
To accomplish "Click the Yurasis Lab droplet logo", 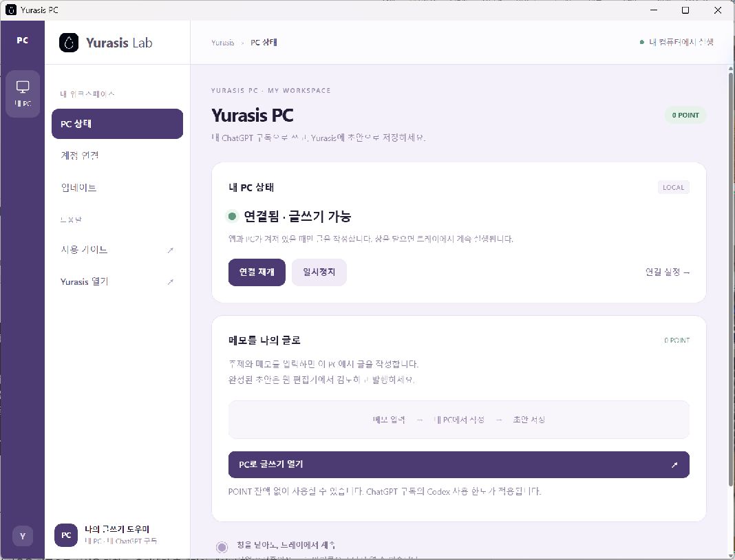I will click(x=69, y=43).
